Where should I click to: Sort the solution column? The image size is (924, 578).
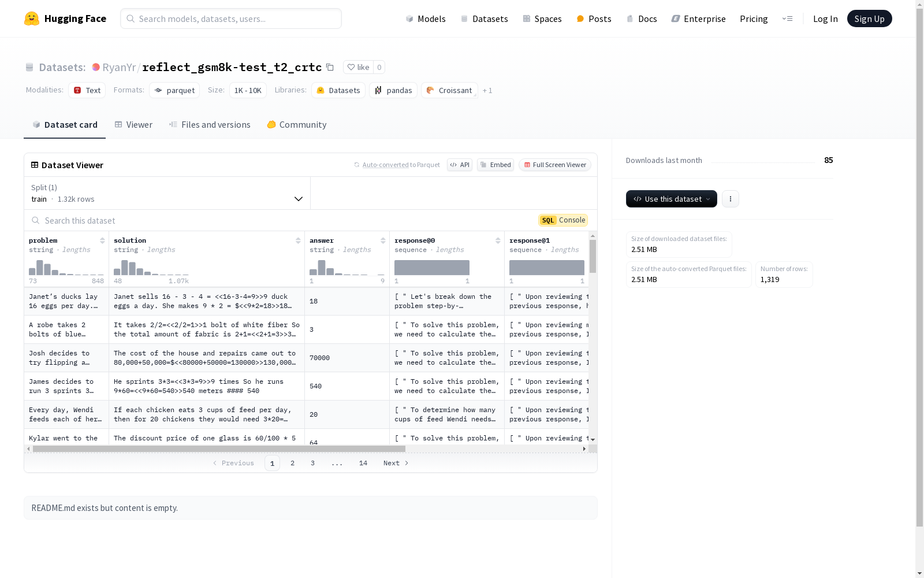click(298, 240)
